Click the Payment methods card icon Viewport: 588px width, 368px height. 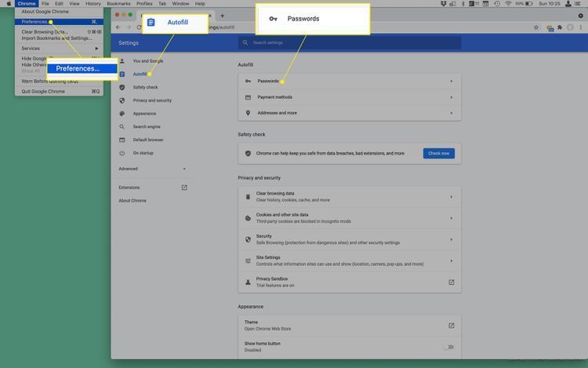click(x=248, y=97)
